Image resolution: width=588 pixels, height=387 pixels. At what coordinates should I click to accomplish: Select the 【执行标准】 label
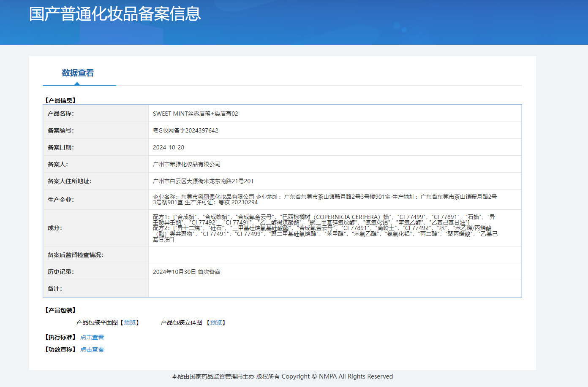[60, 337]
